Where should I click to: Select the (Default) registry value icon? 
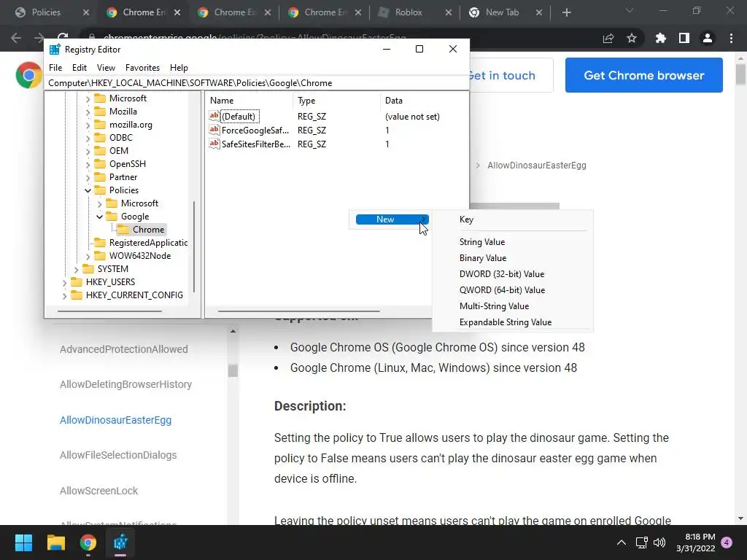coord(214,116)
